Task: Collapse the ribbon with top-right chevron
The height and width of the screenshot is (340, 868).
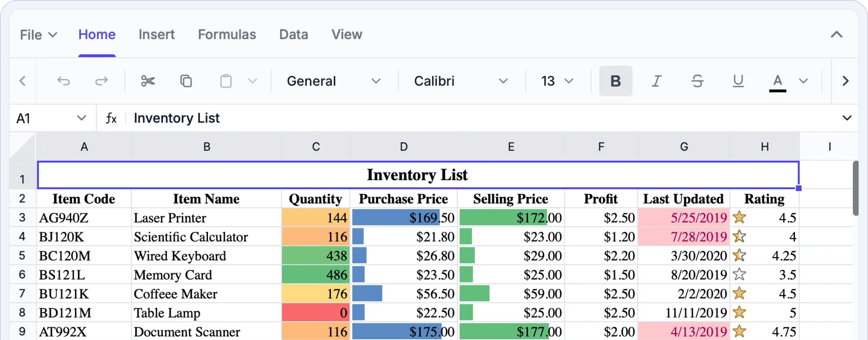Action: coord(836,35)
